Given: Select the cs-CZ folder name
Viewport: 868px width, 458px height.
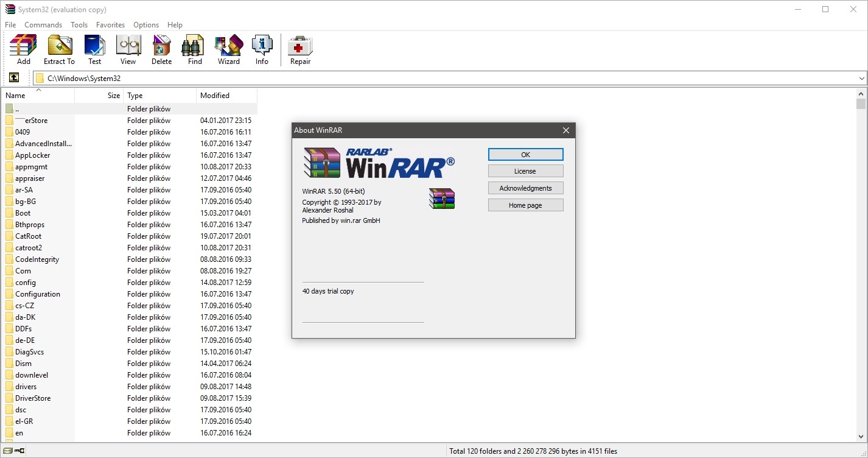Looking at the screenshot, I should (25, 306).
